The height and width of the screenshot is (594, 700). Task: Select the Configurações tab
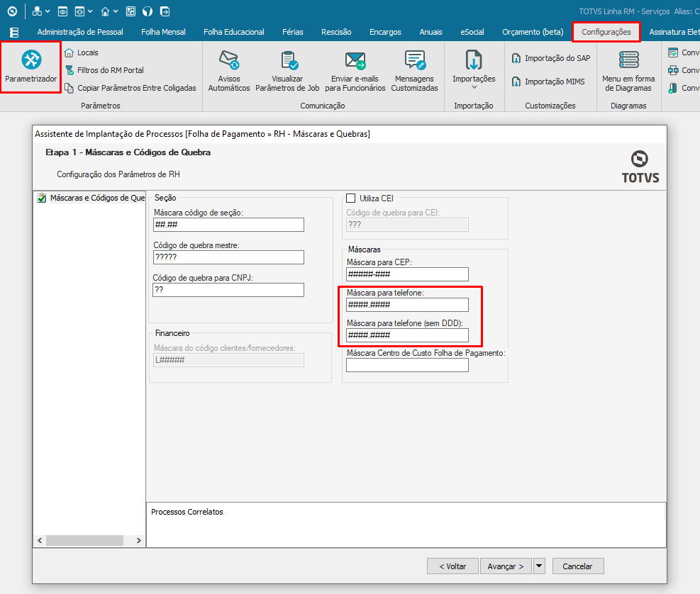pos(606,32)
